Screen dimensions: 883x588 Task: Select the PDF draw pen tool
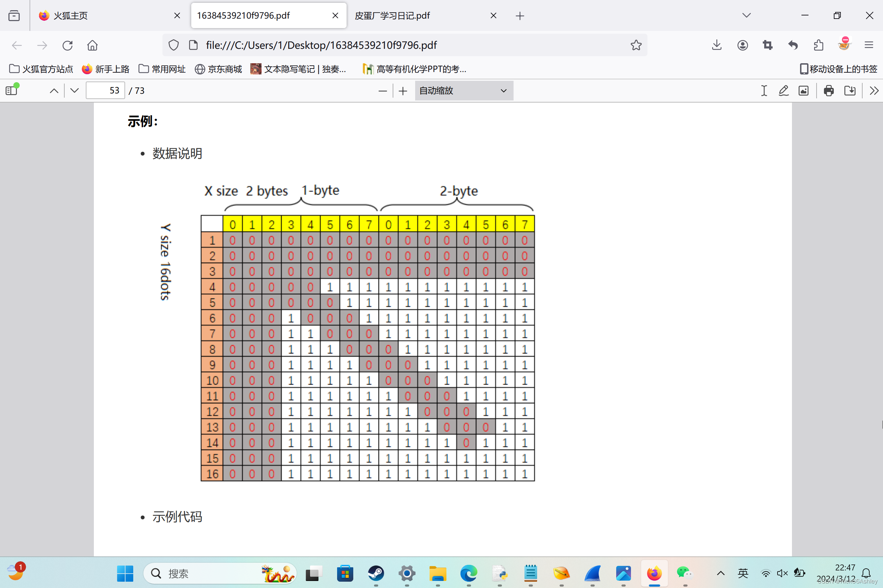[x=784, y=91]
